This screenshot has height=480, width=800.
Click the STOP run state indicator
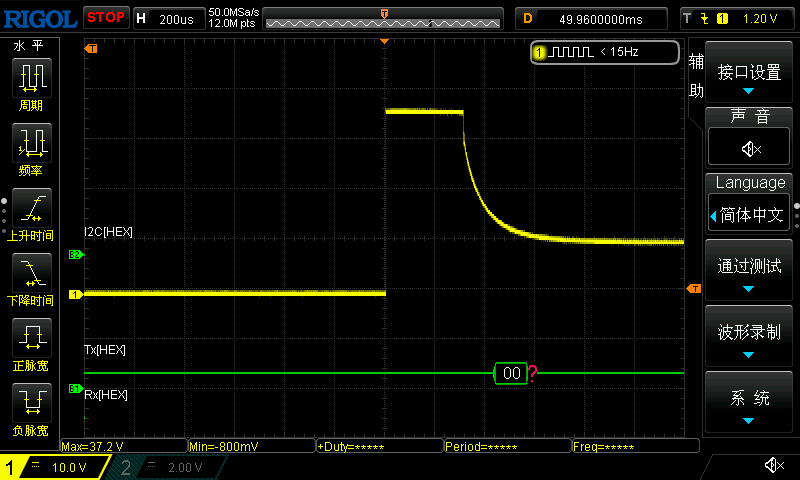click(x=106, y=18)
